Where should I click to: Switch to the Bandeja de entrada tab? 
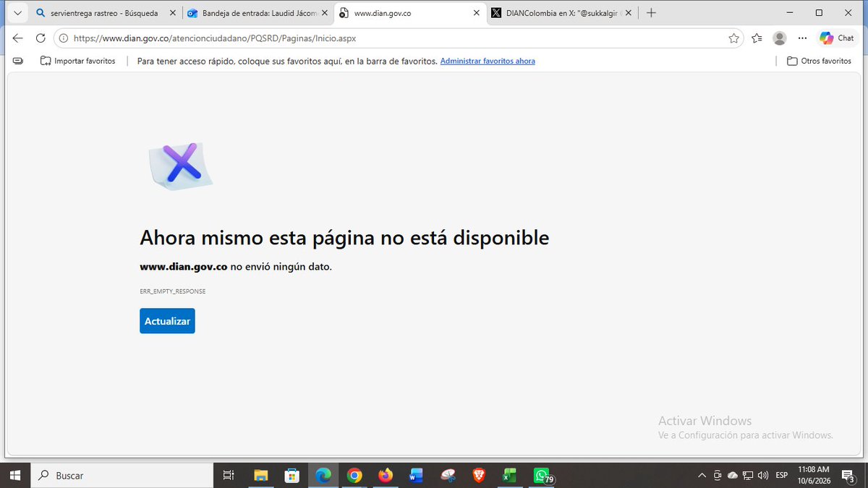pos(257,13)
